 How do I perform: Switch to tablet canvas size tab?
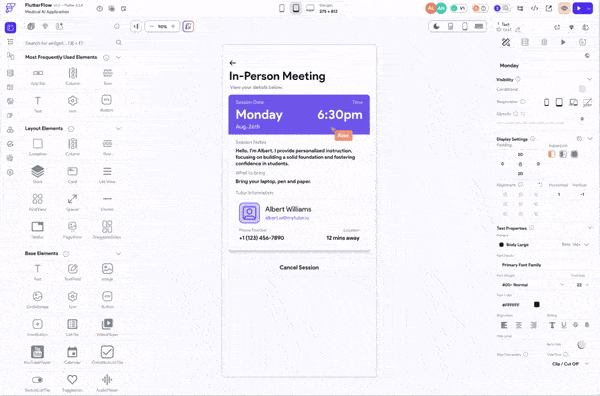[x=296, y=8]
